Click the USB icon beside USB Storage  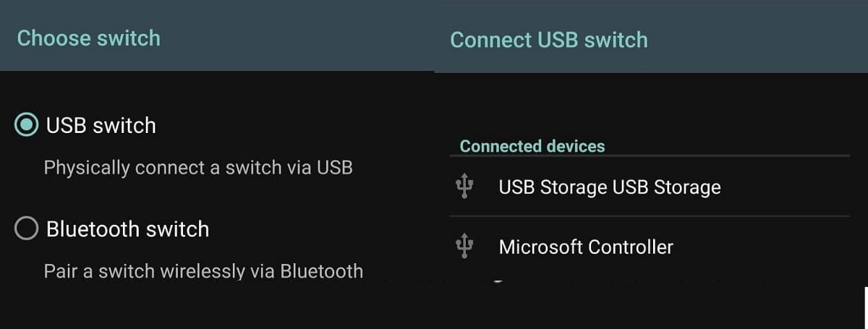tap(464, 187)
